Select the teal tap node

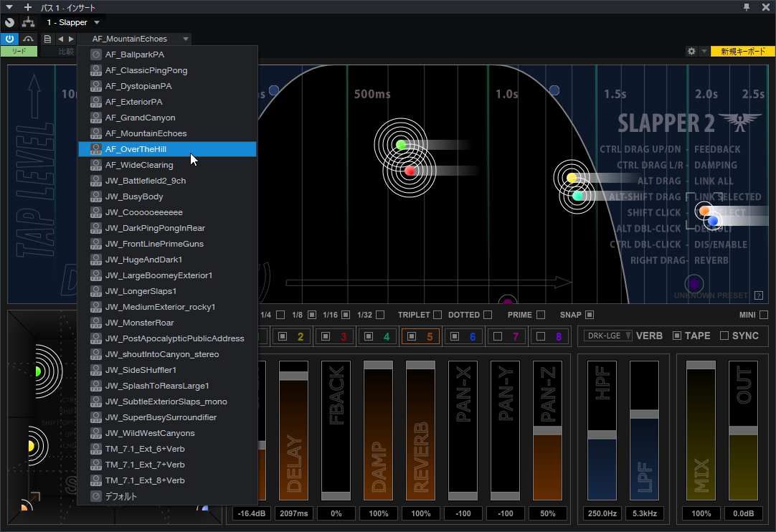(577, 196)
